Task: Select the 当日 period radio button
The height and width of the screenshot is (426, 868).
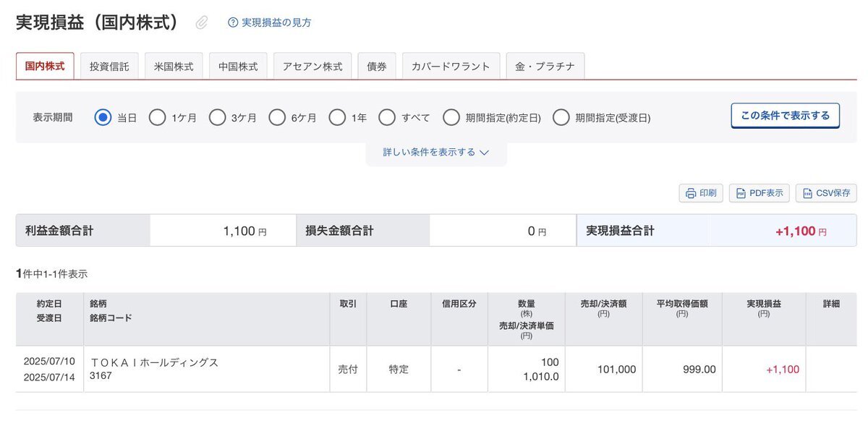Action: [103, 117]
